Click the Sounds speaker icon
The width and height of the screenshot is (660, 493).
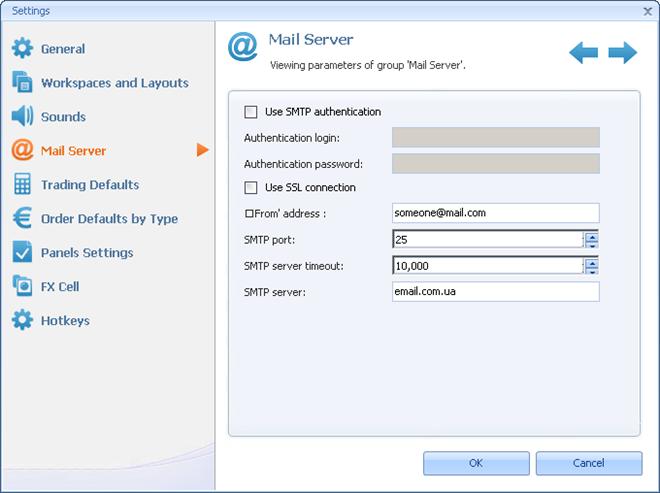(x=22, y=116)
